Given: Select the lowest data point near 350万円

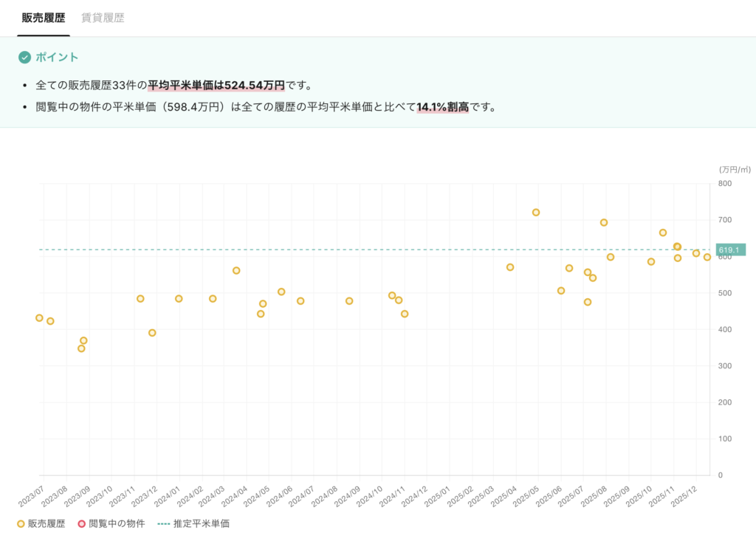Looking at the screenshot, I should tap(81, 348).
